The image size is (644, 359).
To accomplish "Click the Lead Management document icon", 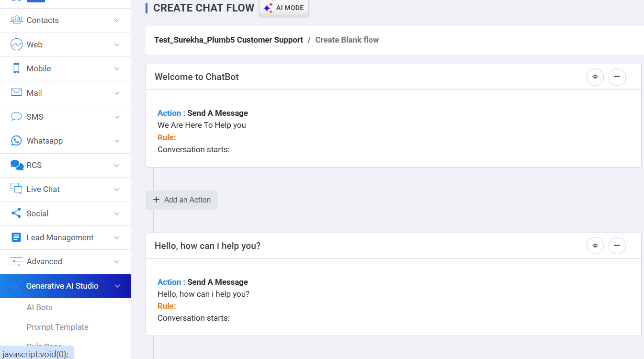I will pyautogui.click(x=17, y=237).
